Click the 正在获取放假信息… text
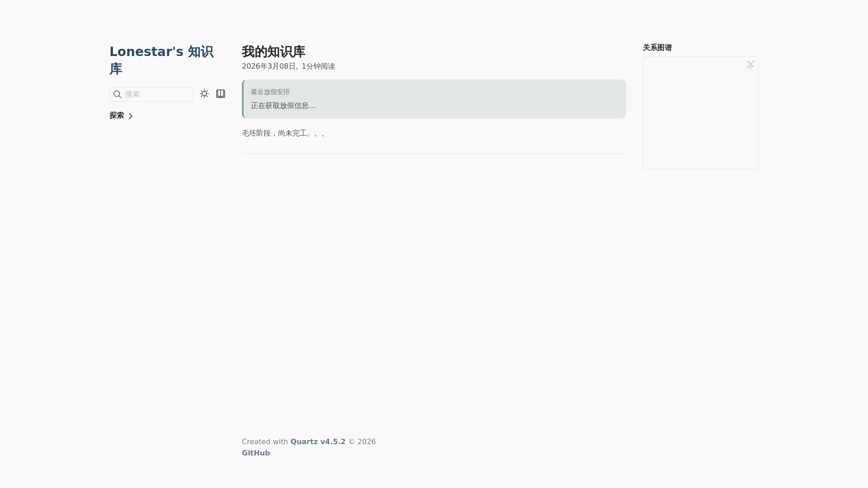The height and width of the screenshot is (488, 868). coord(283,106)
